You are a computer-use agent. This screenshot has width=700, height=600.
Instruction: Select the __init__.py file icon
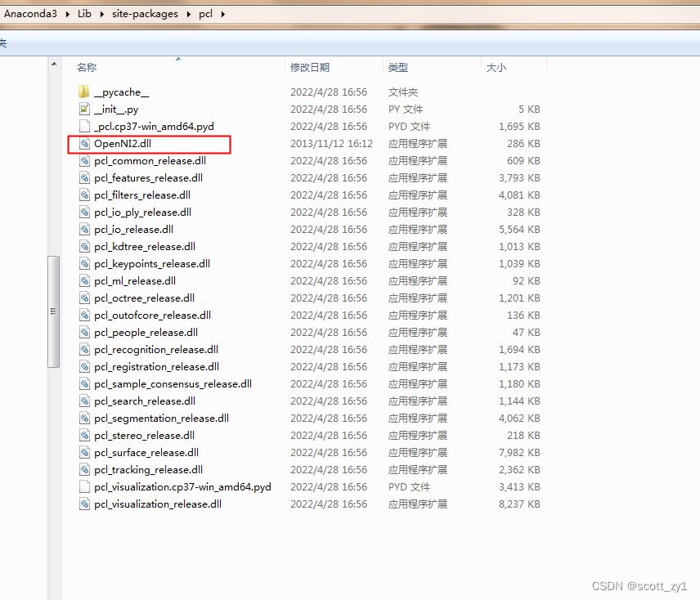(84, 110)
